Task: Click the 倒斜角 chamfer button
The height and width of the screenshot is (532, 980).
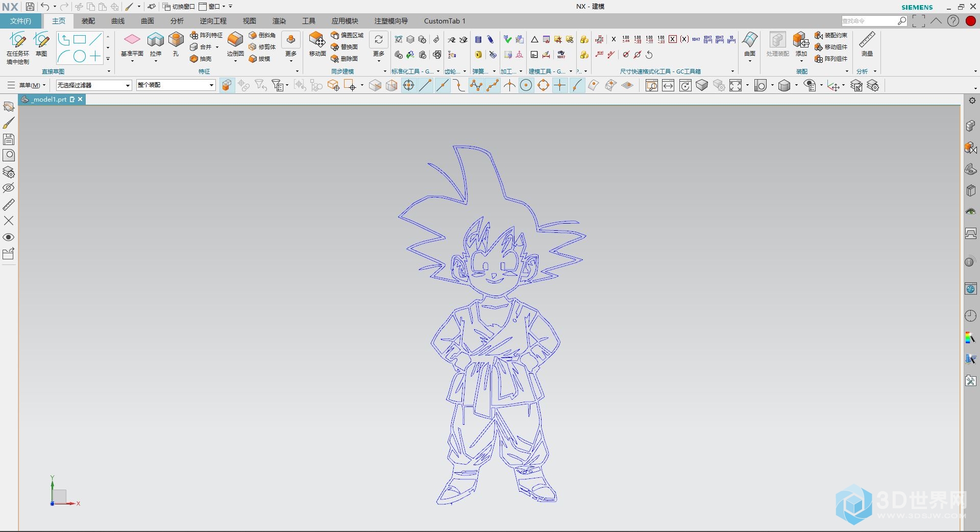Action: (x=262, y=35)
